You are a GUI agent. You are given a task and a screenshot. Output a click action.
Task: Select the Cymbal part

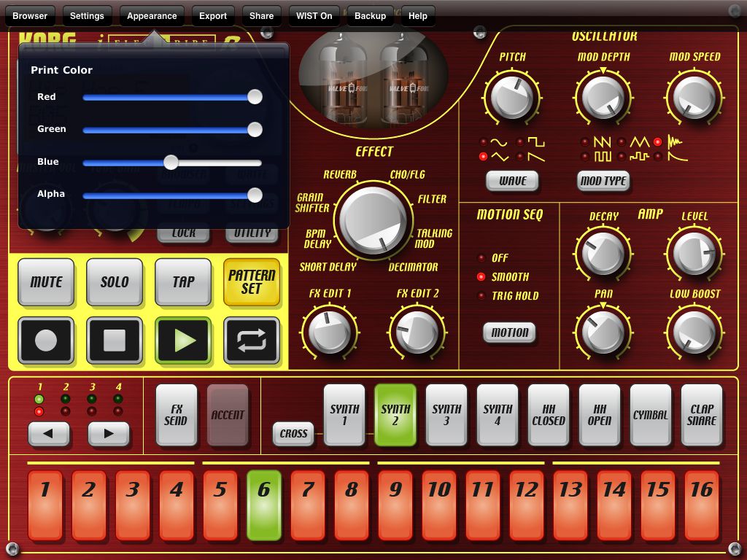pos(650,415)
